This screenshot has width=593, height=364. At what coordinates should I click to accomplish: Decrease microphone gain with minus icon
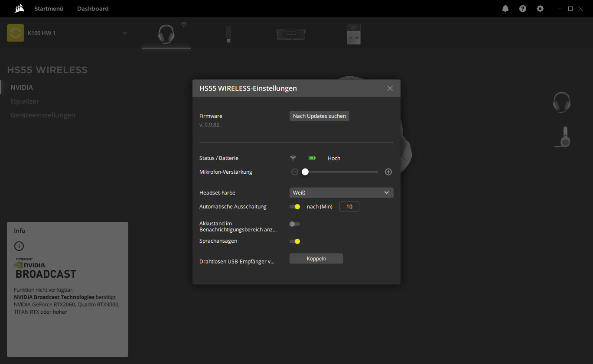coord(295,172)
